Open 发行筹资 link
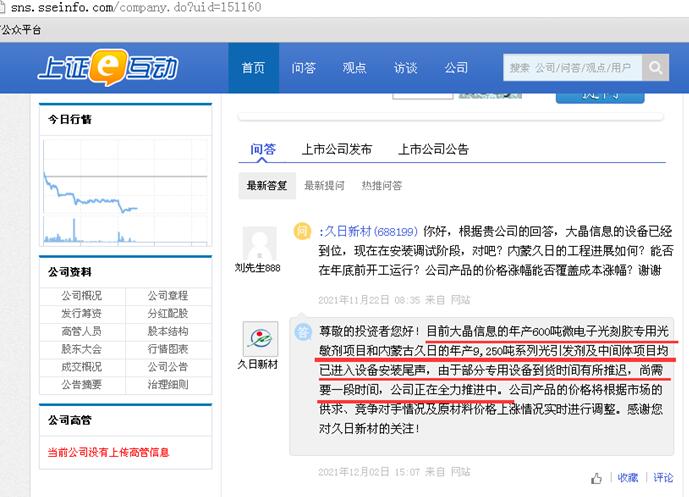 [x=82, y=313]
